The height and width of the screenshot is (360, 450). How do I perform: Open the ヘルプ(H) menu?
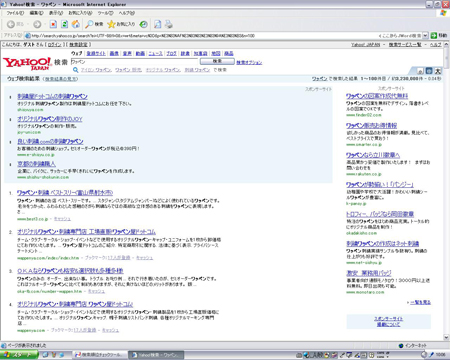point(127,13)
